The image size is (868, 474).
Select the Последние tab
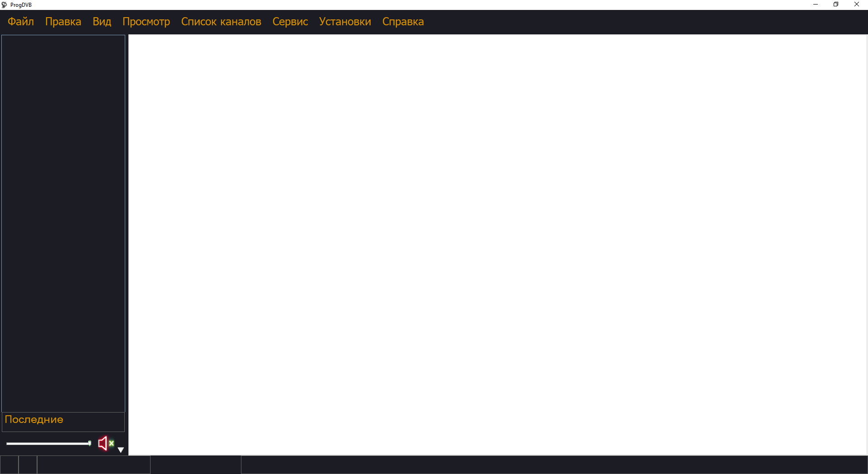(x=34, y=420)
